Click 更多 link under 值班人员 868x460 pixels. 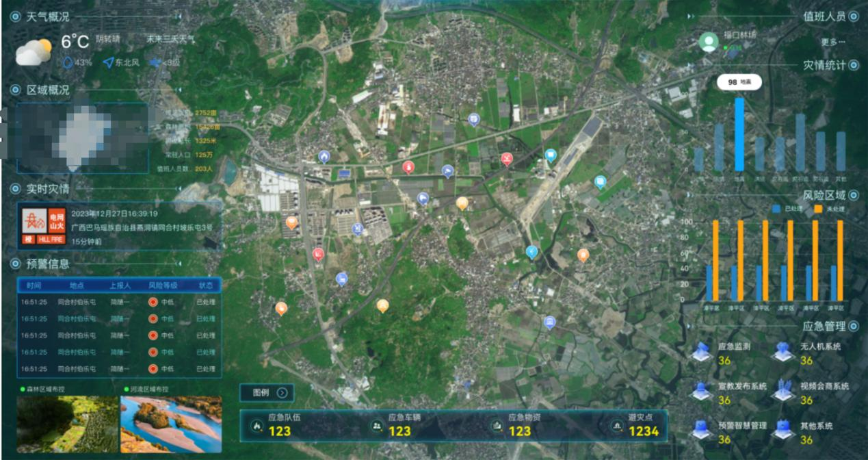click(832, 42)
